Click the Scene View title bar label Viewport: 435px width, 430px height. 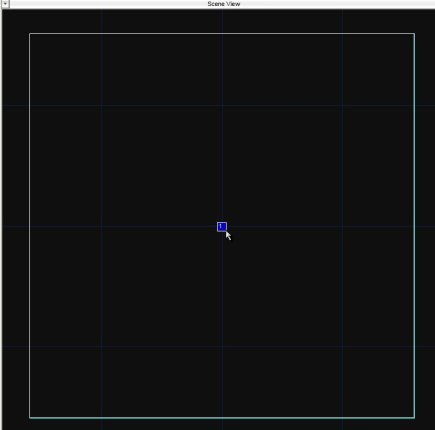[224, 4]
